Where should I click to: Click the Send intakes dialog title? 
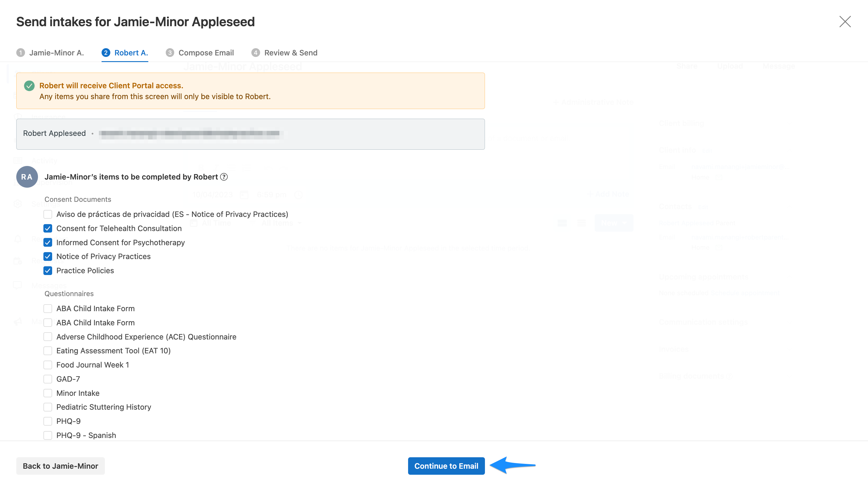tap(135, 22)
